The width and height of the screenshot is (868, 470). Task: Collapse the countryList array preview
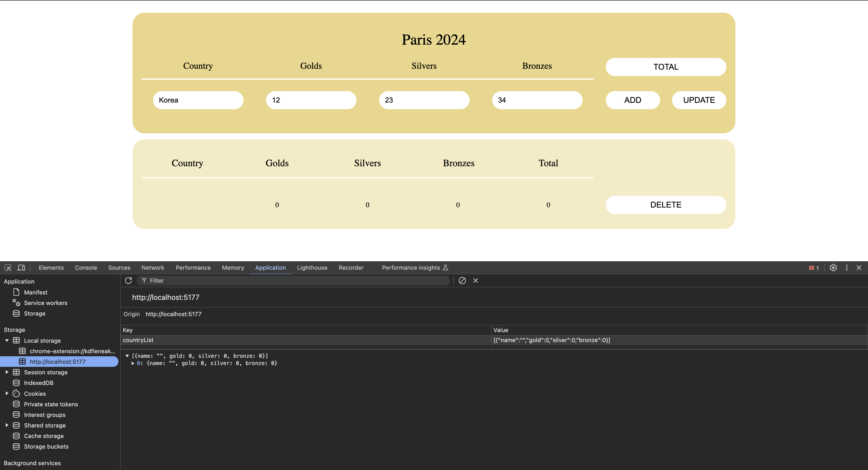[127, 356]
